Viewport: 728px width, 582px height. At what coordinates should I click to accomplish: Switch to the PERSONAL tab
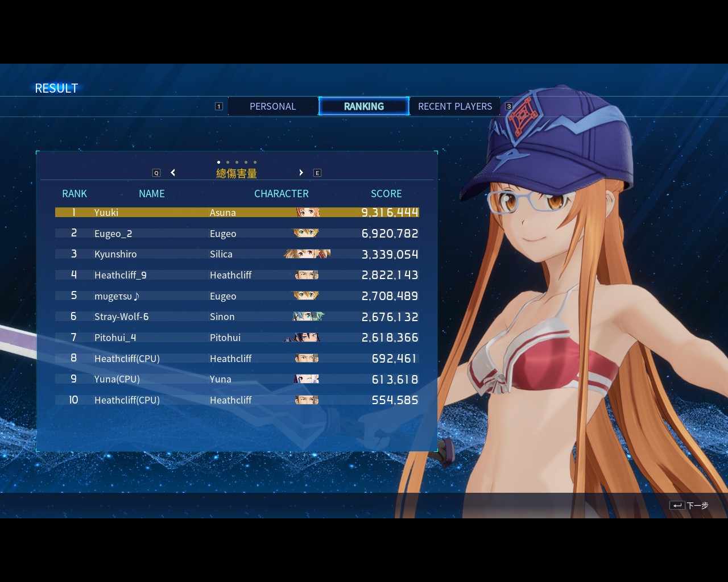pyautogui.click(x=273, y=106)
